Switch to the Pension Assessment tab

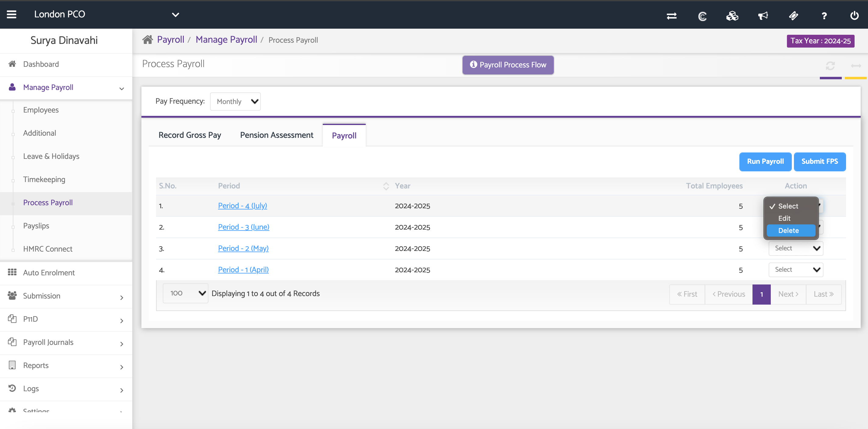tap(276, 135)
